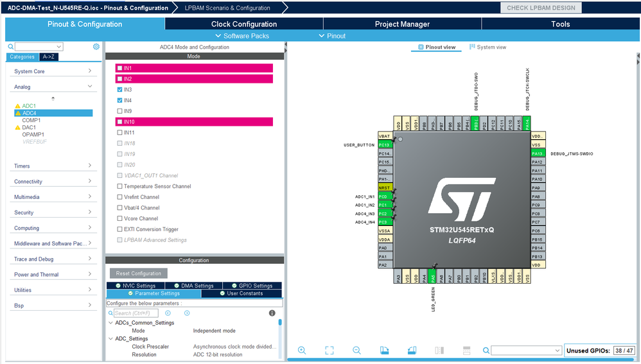This screenshot has width=641, height=364.
Task: Click the vertical split view icon
Action: [439, 350]
